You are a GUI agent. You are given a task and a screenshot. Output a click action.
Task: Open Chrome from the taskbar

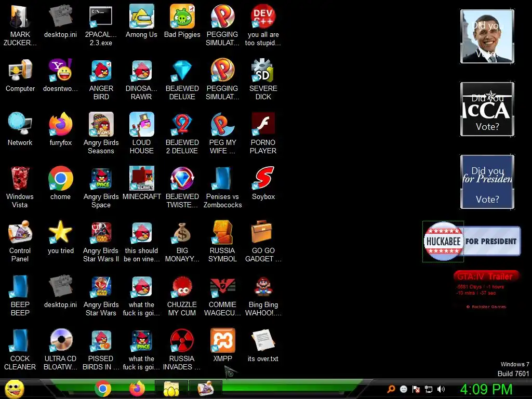[103, 389]
